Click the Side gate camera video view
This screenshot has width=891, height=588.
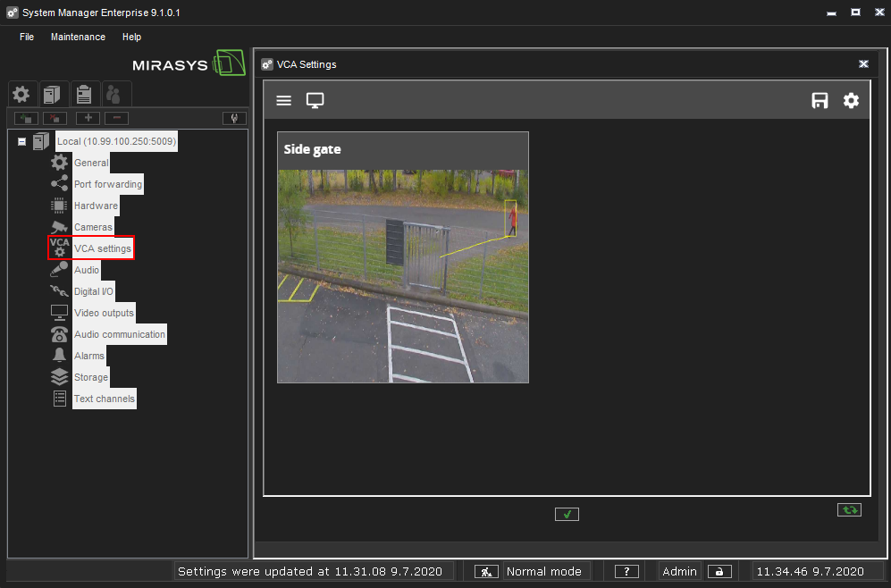(x=402, y=268)
